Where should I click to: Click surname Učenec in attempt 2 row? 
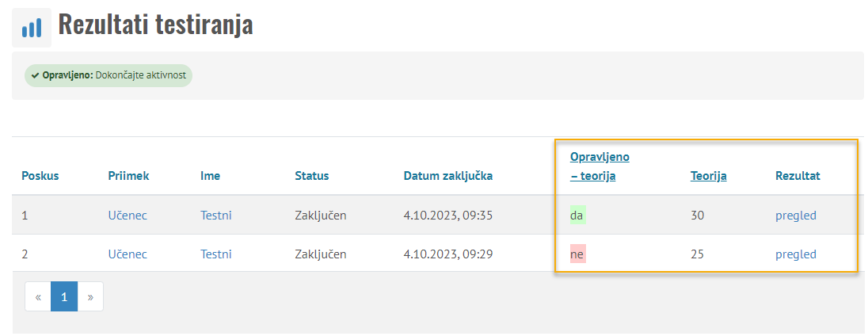click(128, 254)
